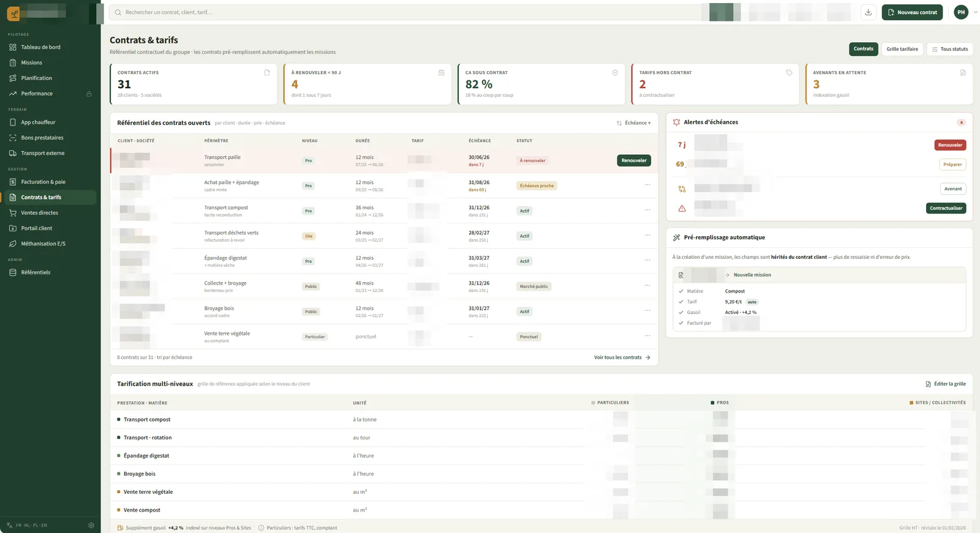Click the Méthanisation E/S sidebar icon
980x533 pixels.
tap(13, 244)
